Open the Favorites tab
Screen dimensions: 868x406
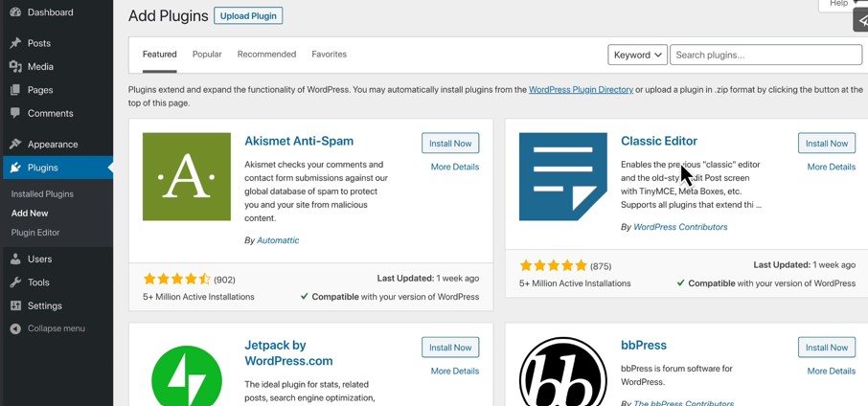click(x=329, y=55)
